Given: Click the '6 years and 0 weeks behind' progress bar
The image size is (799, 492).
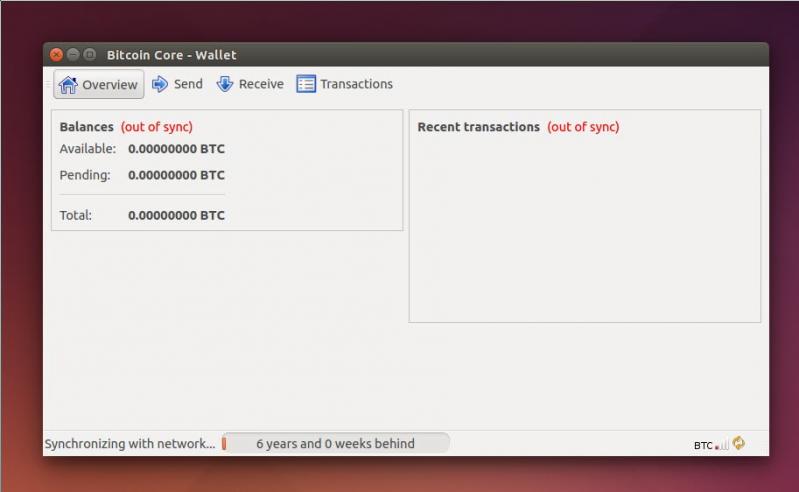Looking at the screenshot, I should click(335, 443).
